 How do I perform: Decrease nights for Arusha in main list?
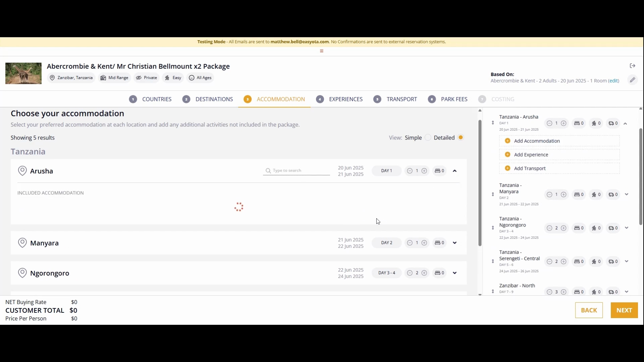click(x=410, y=171)
